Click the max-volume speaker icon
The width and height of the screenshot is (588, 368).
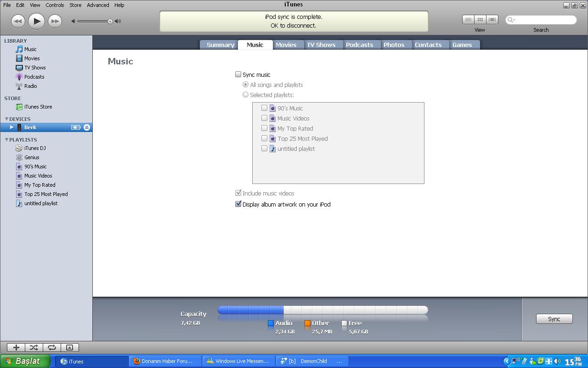pos(118,21)
